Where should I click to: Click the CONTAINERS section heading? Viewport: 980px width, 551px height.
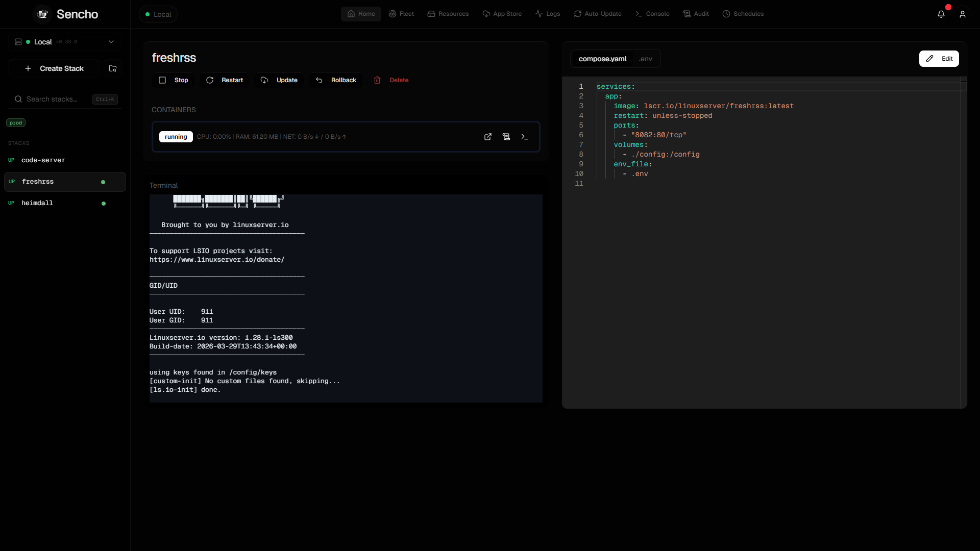click(x=174, y=110)
